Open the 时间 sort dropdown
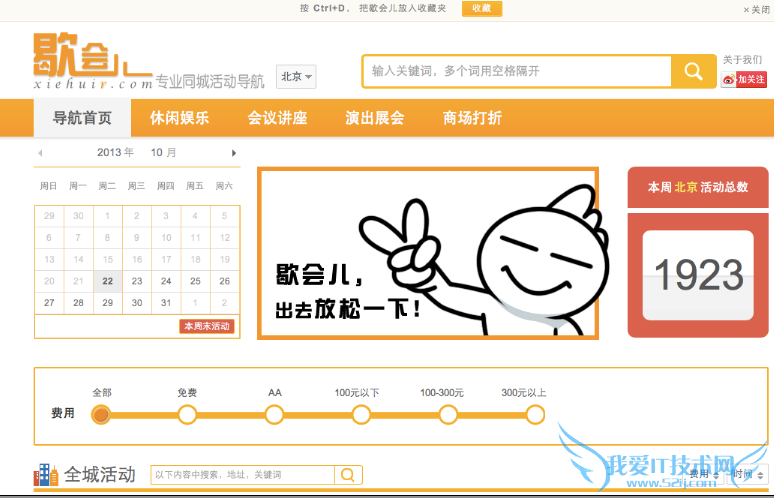This screenshot has height=498, width=774. [x=748, y=475]
